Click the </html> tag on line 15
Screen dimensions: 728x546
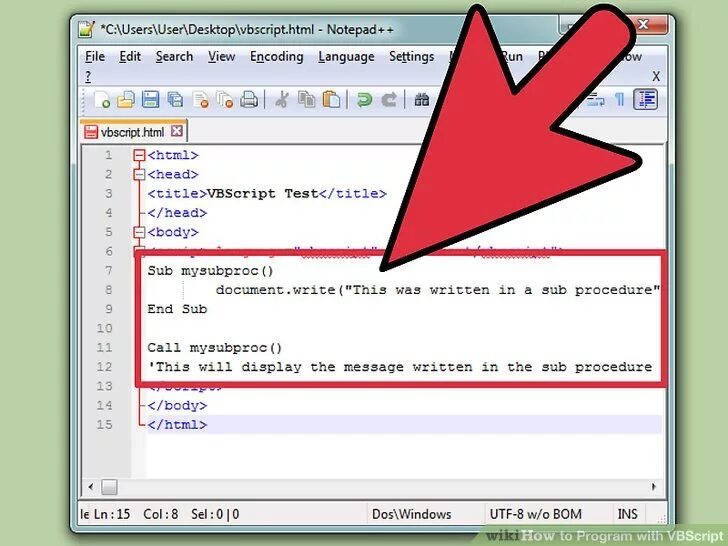(177, 425)
